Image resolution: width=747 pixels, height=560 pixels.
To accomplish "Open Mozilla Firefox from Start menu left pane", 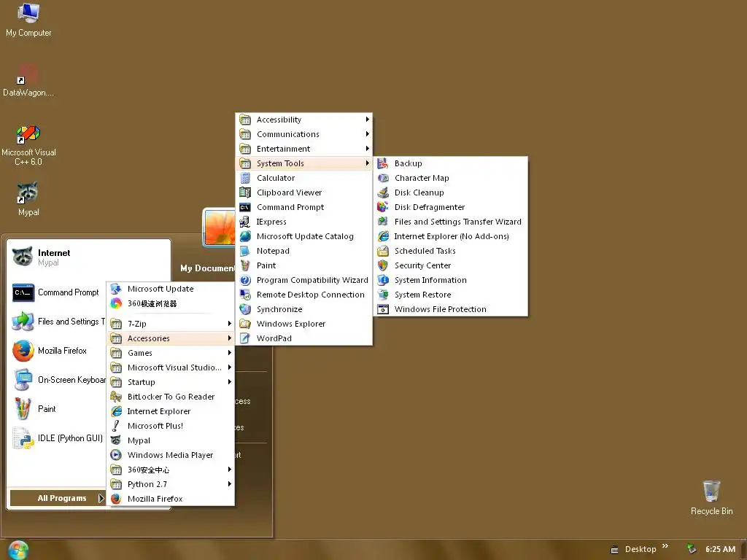I will click(57, 351).
